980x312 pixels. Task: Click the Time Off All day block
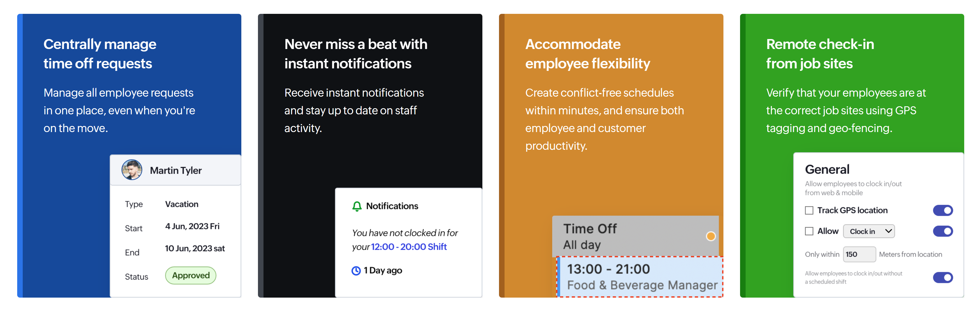[x=628, y=236]
